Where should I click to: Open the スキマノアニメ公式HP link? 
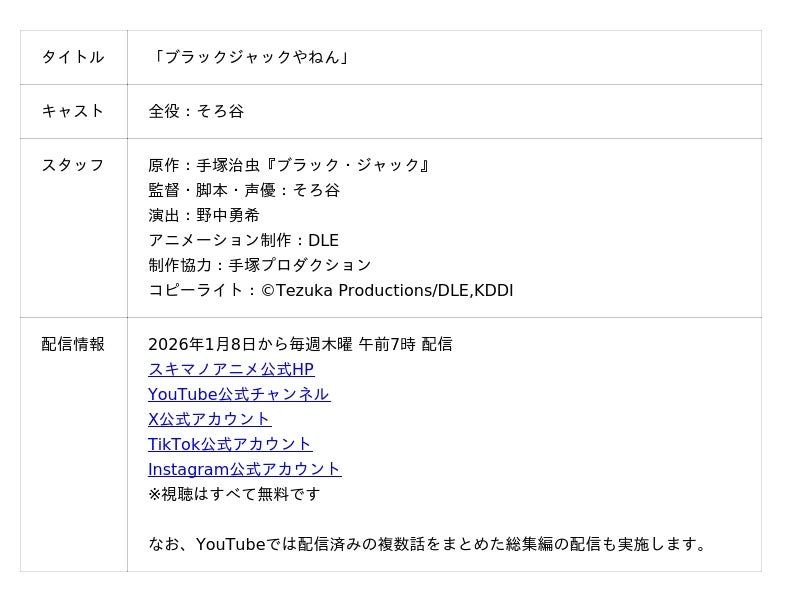point(231,369)
